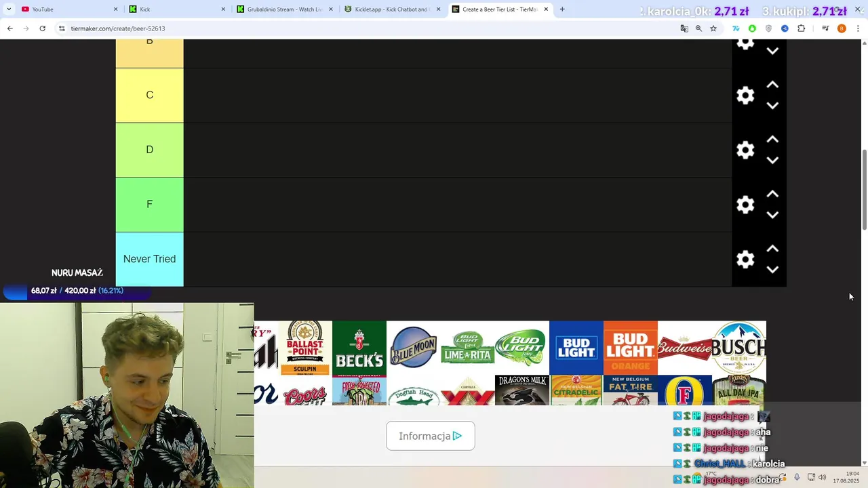
Task: Select the Blue Moon beer image
Action: [x=414, y=348]
